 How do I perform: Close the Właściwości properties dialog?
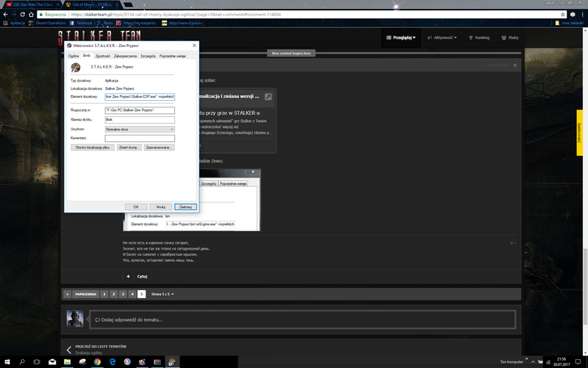coord(194,46)
